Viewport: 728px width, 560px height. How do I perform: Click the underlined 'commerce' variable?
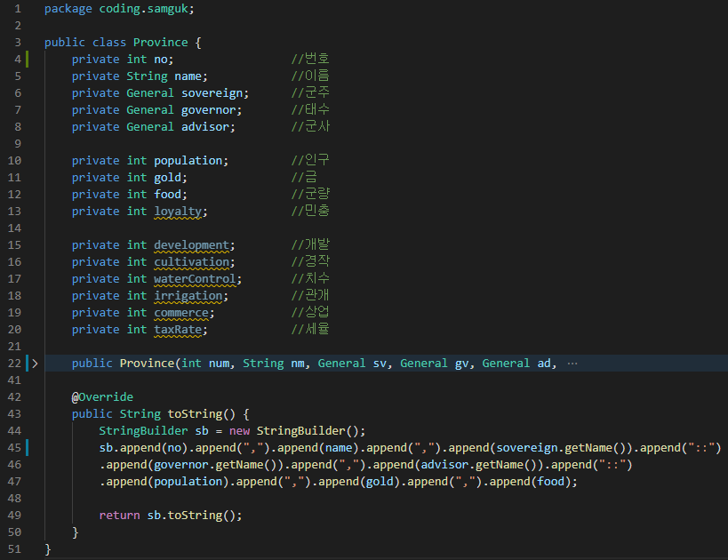point(181,313)
